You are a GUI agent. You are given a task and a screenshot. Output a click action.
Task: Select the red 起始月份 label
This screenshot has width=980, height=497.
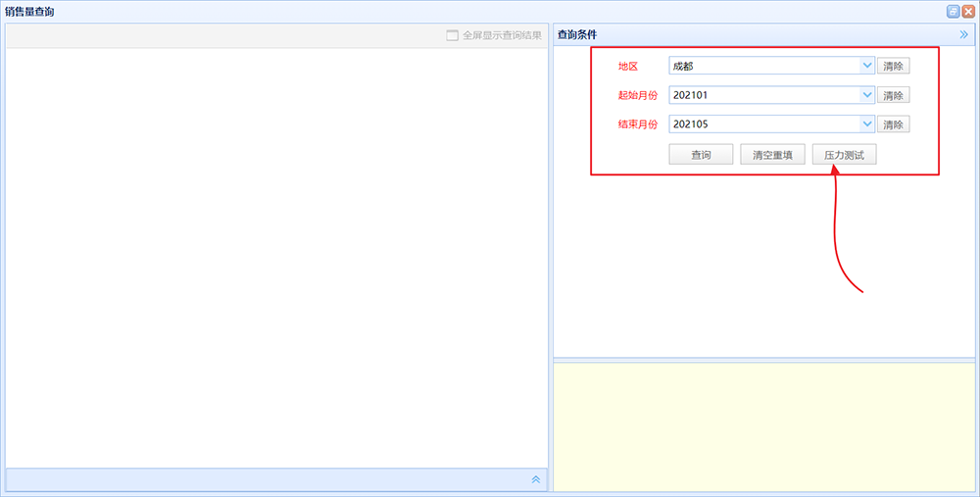(638, 95)
